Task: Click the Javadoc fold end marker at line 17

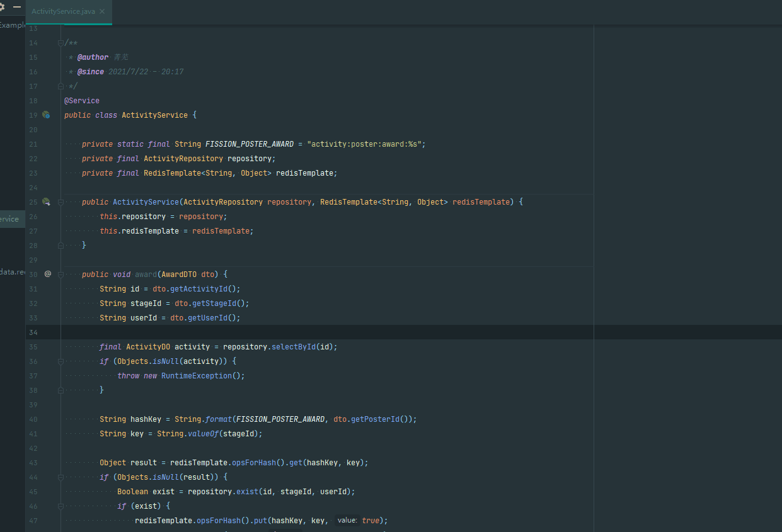Action: 60,86
